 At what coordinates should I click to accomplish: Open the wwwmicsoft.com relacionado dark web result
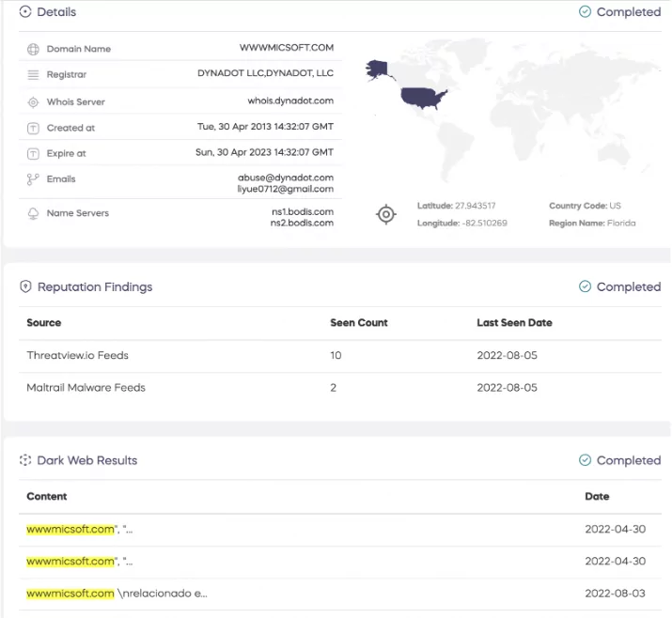pyautogui.click(x=117, y=594)
